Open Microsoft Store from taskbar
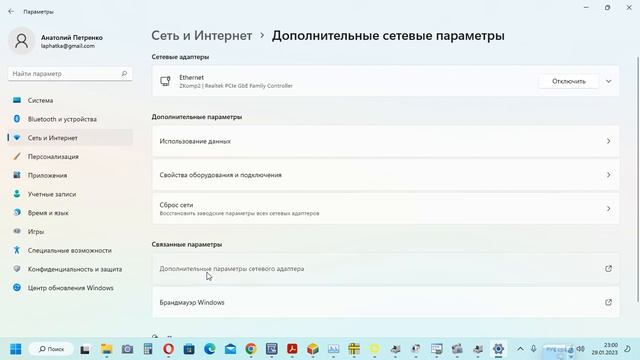The height and width of the screenshot is (360, 640). [189, 349]
